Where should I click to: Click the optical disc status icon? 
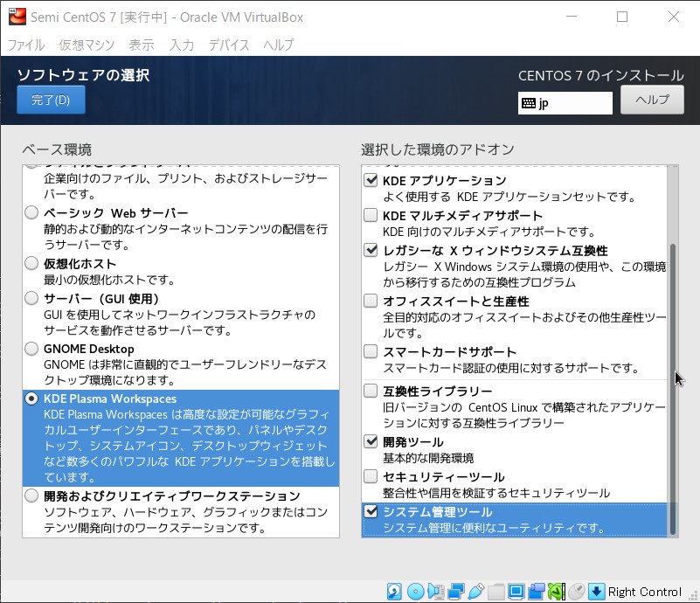tap(415, 592)
